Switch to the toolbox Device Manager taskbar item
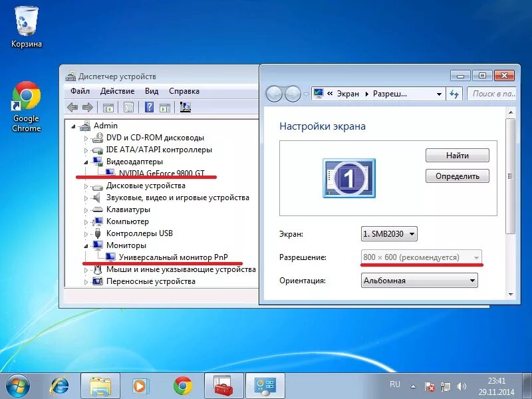The height and width of the screenshot is (399, 532). tap(223, 386)
